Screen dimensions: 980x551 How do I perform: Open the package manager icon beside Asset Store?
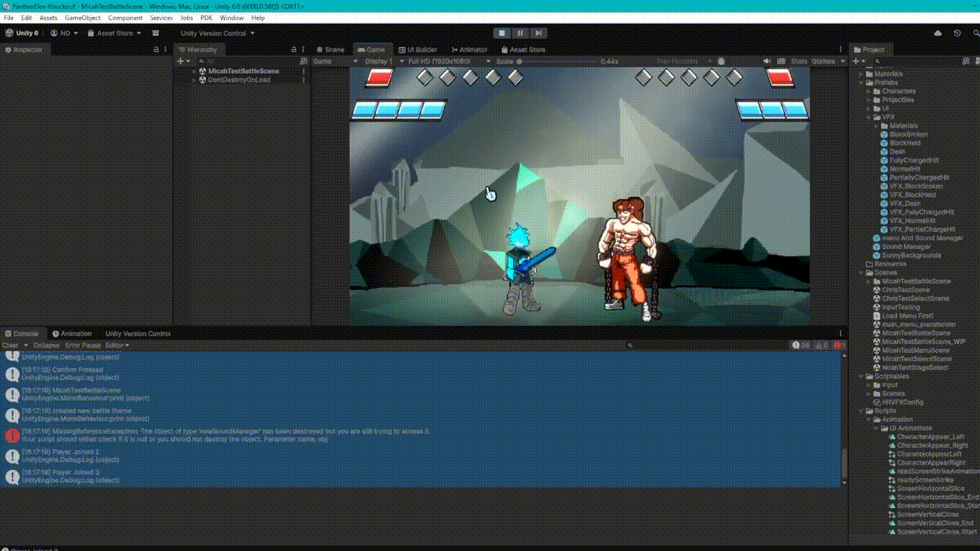[155, 33]
